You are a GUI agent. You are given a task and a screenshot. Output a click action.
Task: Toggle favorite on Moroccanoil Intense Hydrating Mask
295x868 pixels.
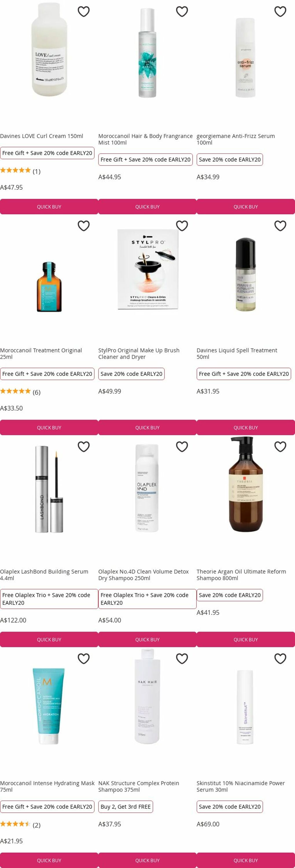click(x=84, y=659)
